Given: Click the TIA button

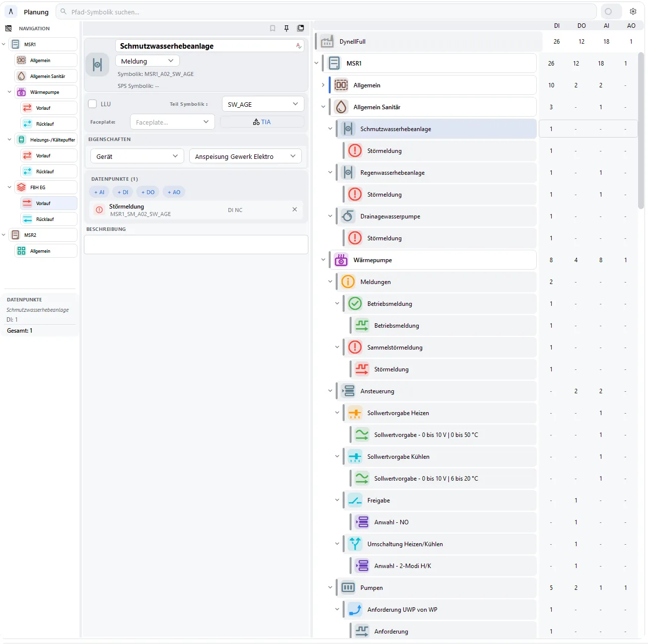Looking at the screenshot, I should 262,122.
